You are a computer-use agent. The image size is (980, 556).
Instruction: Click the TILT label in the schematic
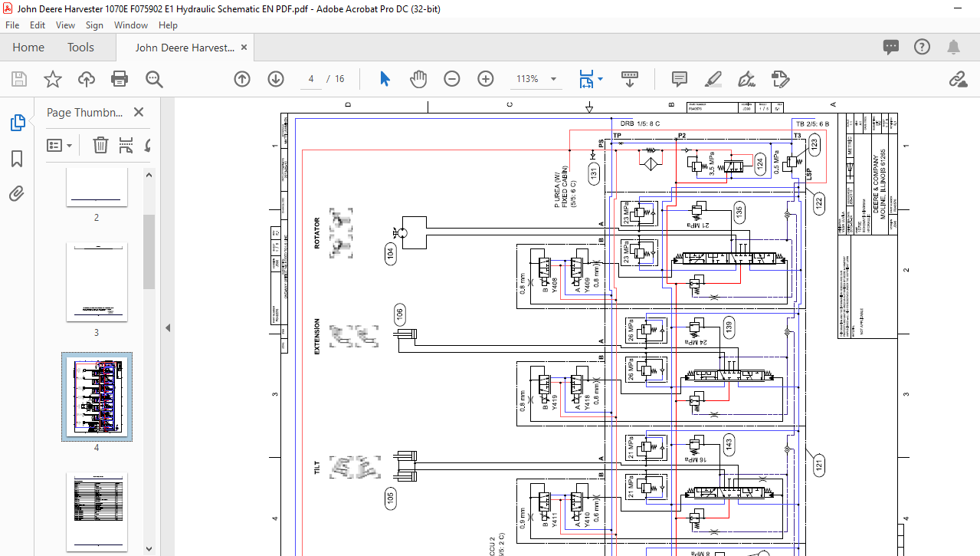coord(317,468)
